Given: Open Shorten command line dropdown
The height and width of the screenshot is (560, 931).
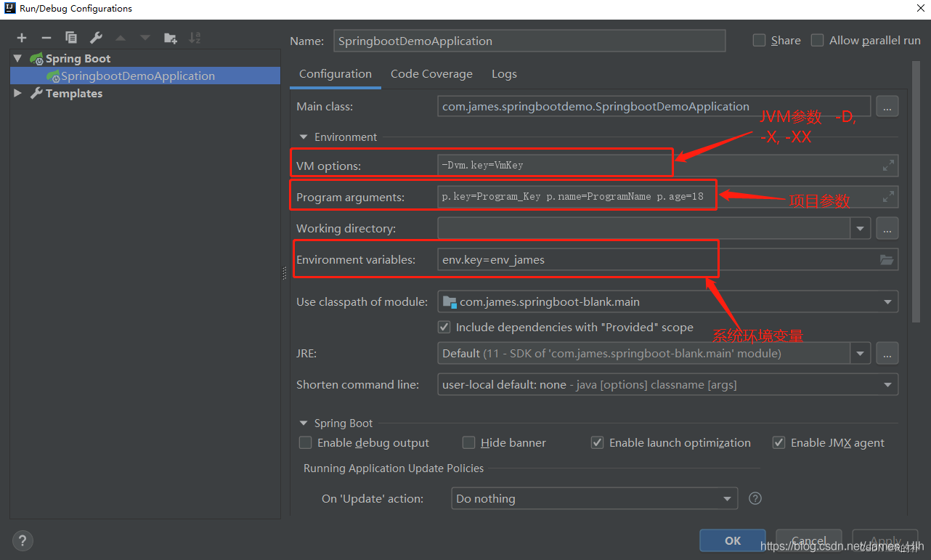Looking at the screenshot, I should click(887, 385).
